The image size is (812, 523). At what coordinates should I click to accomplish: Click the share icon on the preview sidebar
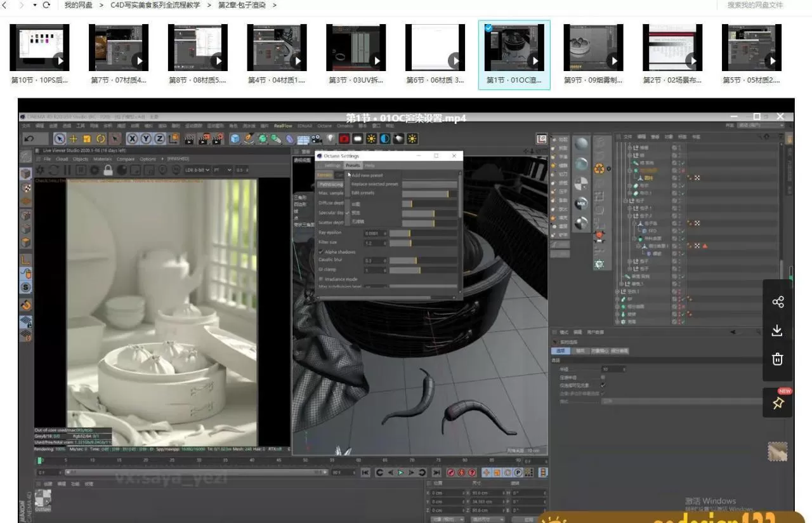[778, 302]
